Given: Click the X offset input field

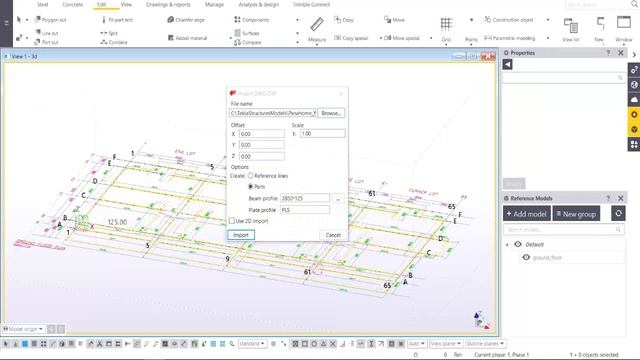Looking at the screenshot, I should coord(262,134).
